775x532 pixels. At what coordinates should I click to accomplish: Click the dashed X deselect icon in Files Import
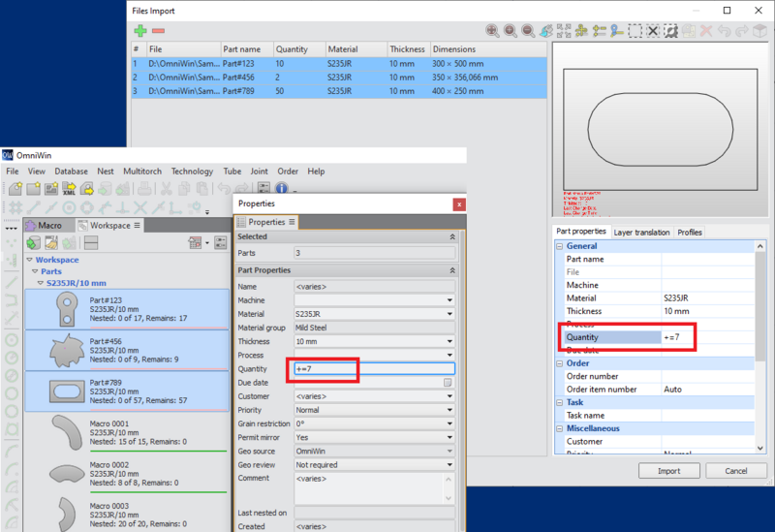pyautogui.click(x=652, y=31)
